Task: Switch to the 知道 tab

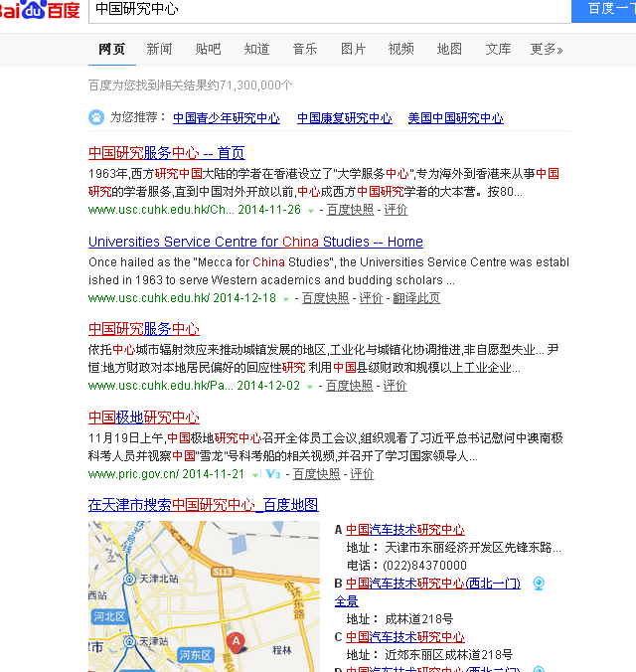Action: coord(256,50)
